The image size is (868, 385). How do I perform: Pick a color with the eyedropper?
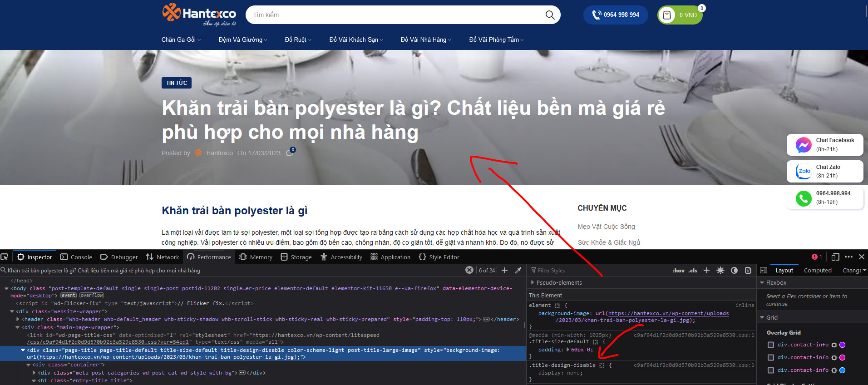(x=518, y=271)
